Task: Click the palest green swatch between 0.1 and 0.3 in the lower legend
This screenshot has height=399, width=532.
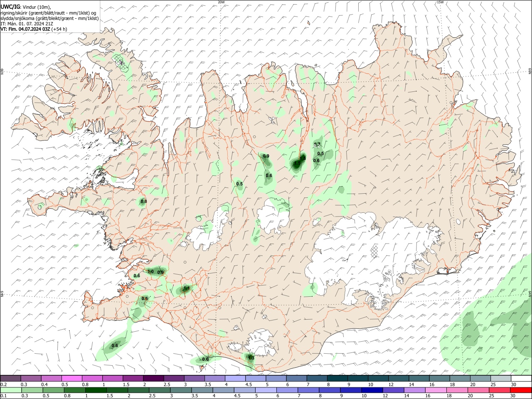Action: [x=11, y=390]
